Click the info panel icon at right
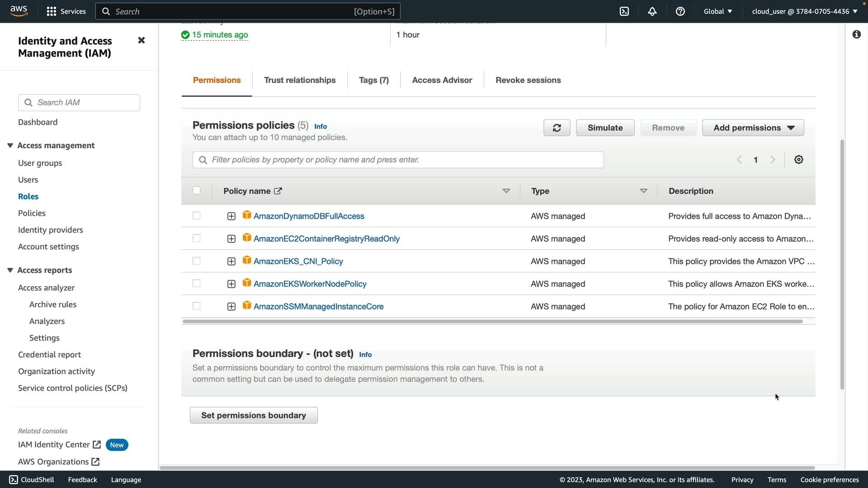Viewport: 868px width, 488px height. click(856, 34)
